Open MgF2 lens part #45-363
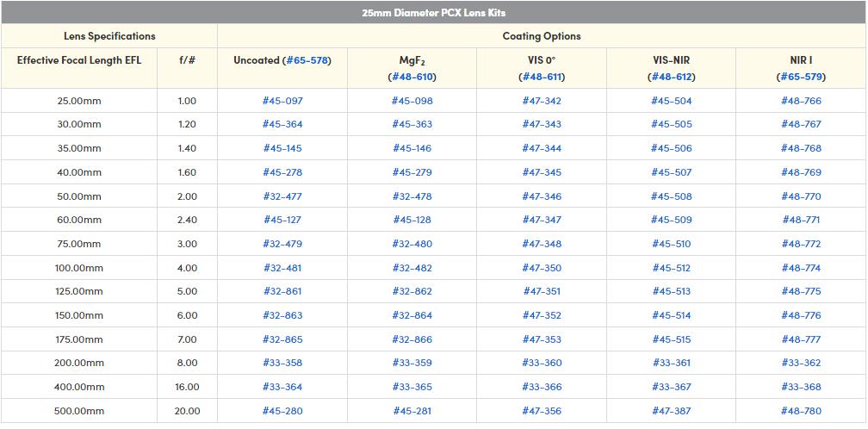This screenshot has height=429, width=868. point(412,124)
